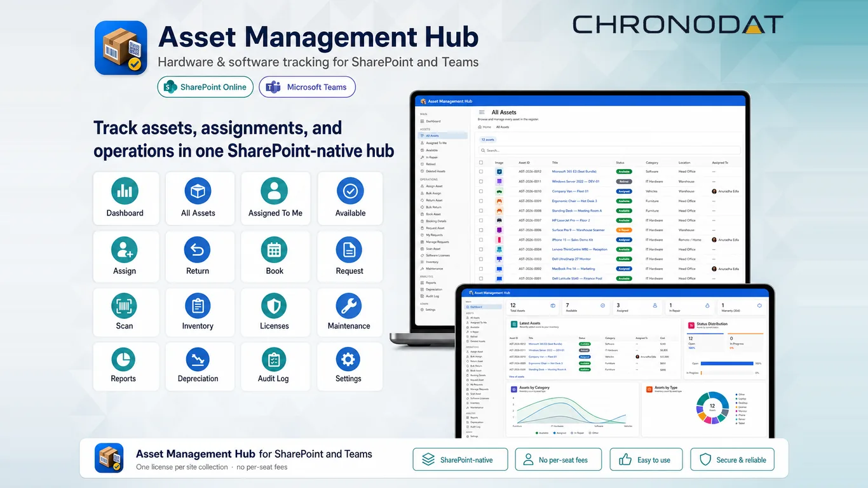Screen dimensions: 868x488
Task: Check the Ergonomic Chair row checkbox
Action: 481,201
